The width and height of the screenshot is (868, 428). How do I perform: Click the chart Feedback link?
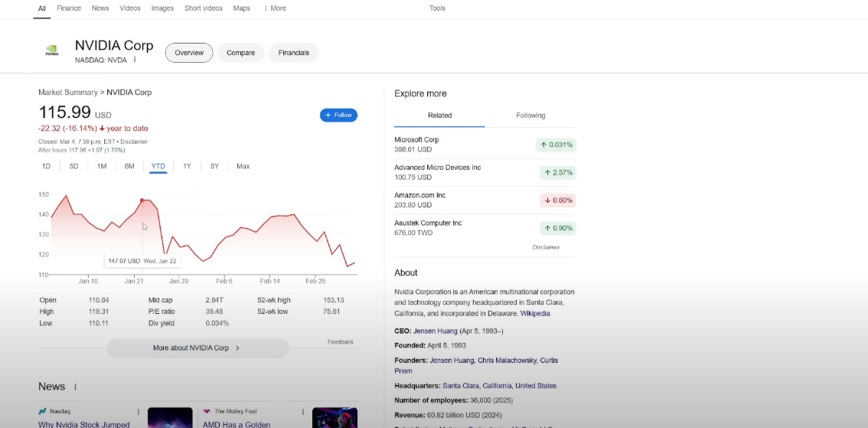(x=341, y=342)
